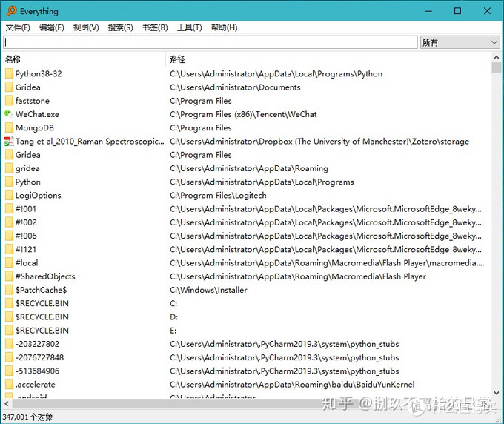504x424 pixels.
Task: Select the WeChat.exe file name
Action: [x=37, y=114]
